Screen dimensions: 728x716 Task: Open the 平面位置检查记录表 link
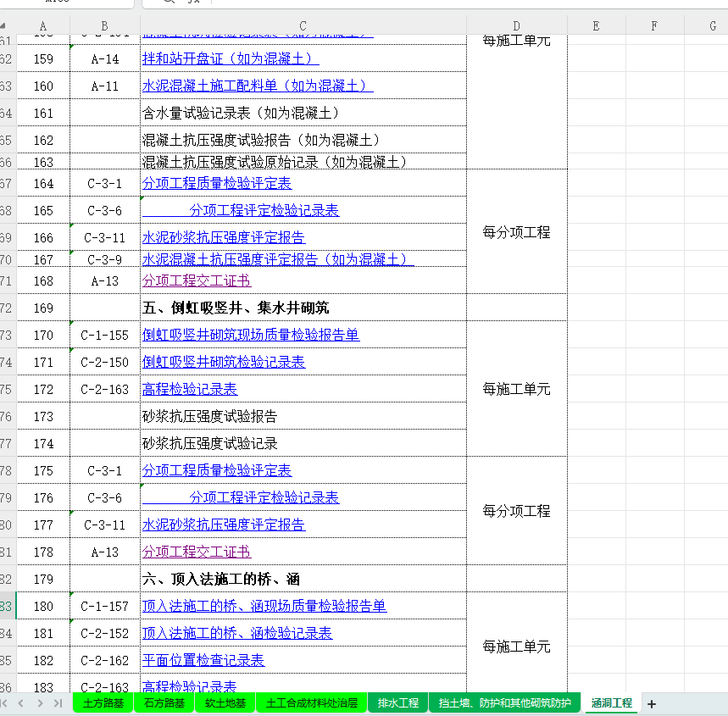pyautogui.click(x=203, y=660)
